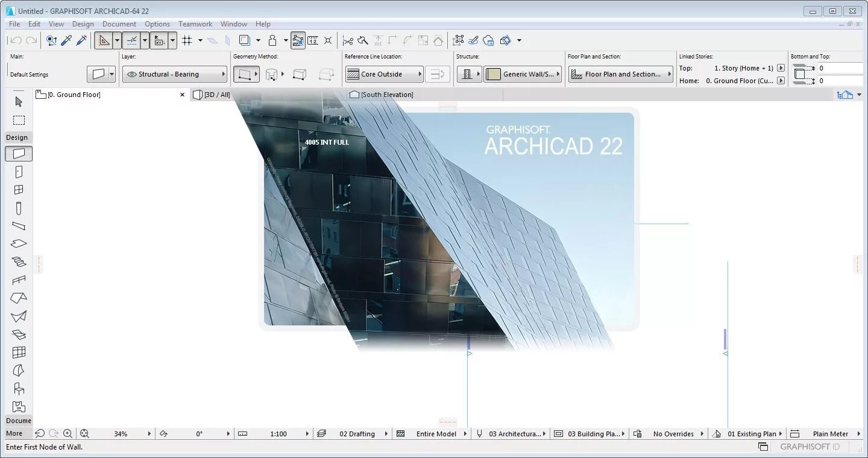868x458 pixels.
Task: Toggle the active Quick Selection icon
Action: click(x=298, y=40)
